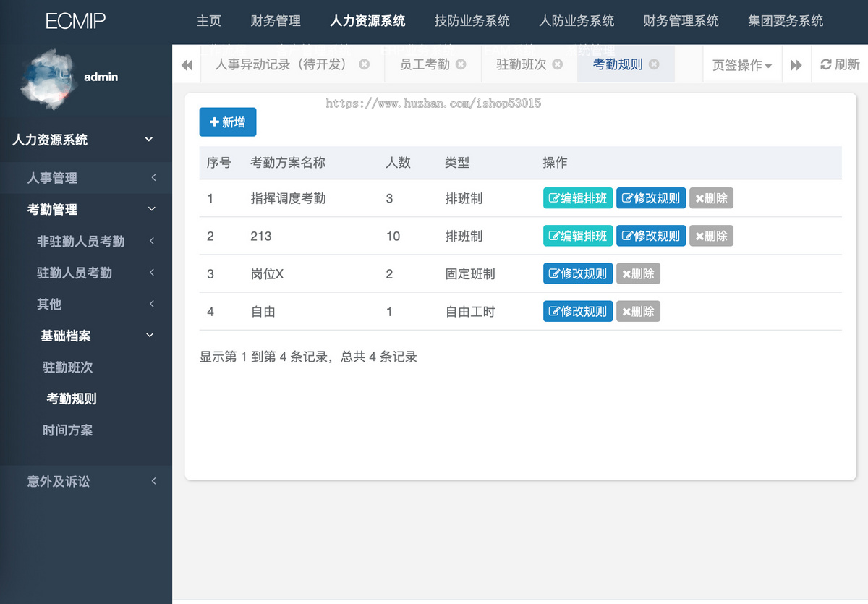
Task: Open 人防业务系统 top menu
Action: (x=576, y=21)
